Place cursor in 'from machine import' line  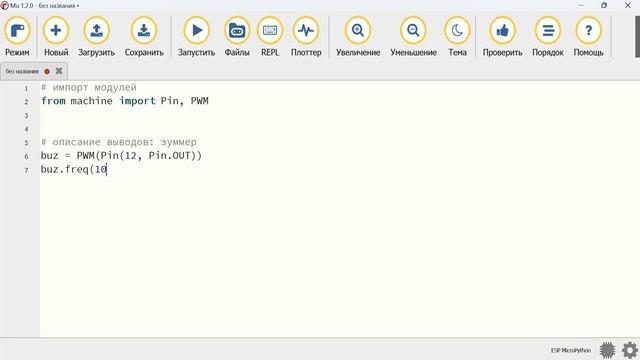tap(124, 101)
